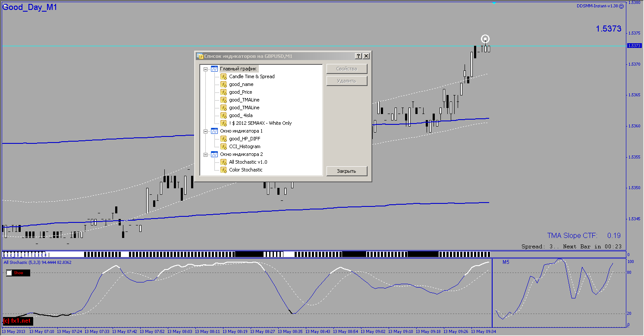Screen dimensions: 644x336
Task: Select the good_ 4isla indicator row
Action: [x=241, y=115]
